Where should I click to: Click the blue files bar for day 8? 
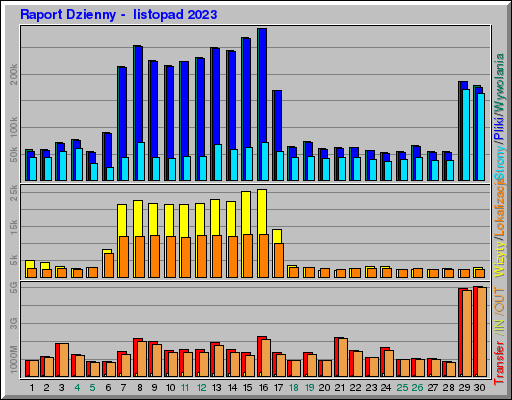click(139, 94)
